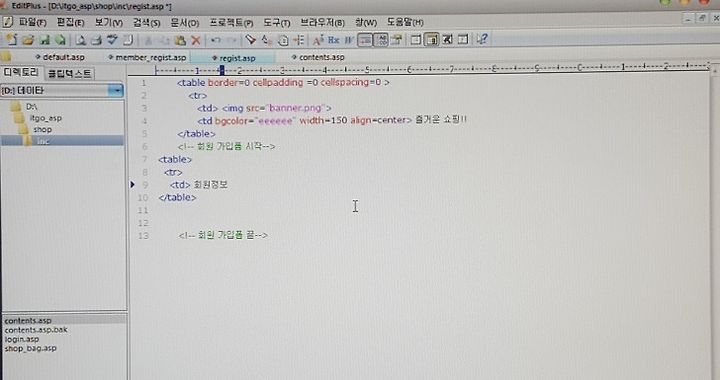720x380 pixels.
Task: Show the 디렉토리 side panel tab
Action: 21,73
